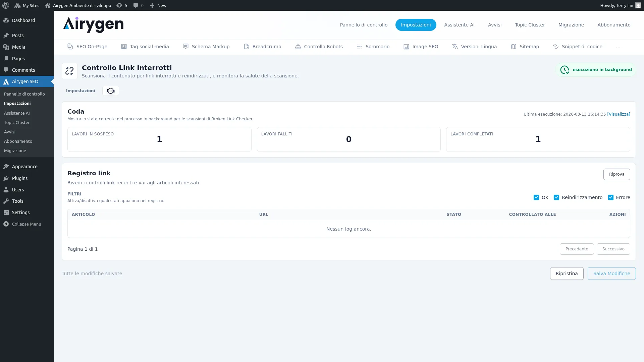Screen dimensions: 644x362
Task: Click the Lavori completati card
Action: (x=538, y=139)
